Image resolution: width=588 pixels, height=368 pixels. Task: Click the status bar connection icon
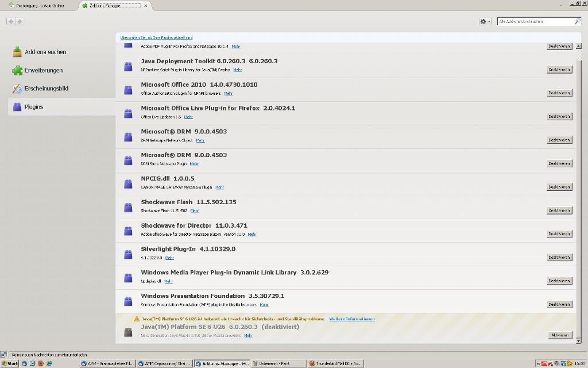pyautogui.click(x=4, y=354)
